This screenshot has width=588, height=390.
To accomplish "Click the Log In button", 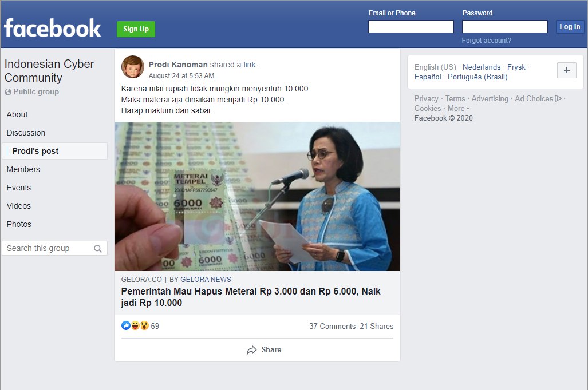I will click(570, 27).
